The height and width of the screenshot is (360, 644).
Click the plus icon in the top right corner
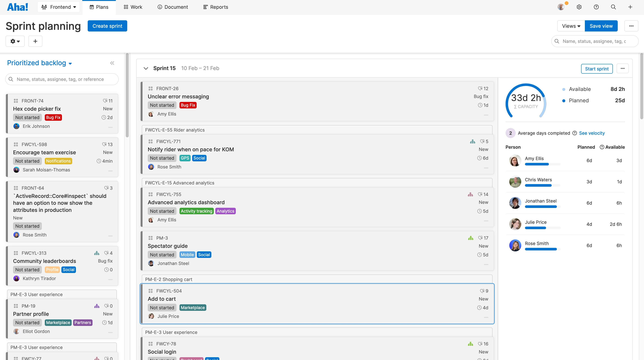(631, 7)
